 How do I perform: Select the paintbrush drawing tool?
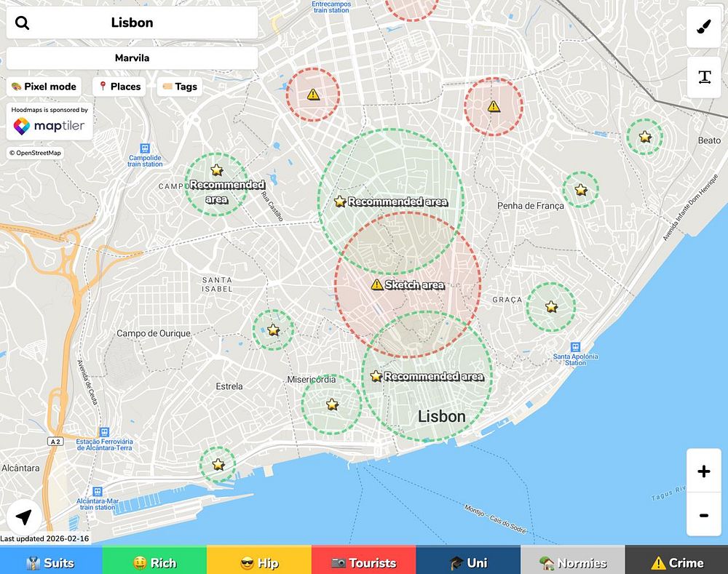704,27
